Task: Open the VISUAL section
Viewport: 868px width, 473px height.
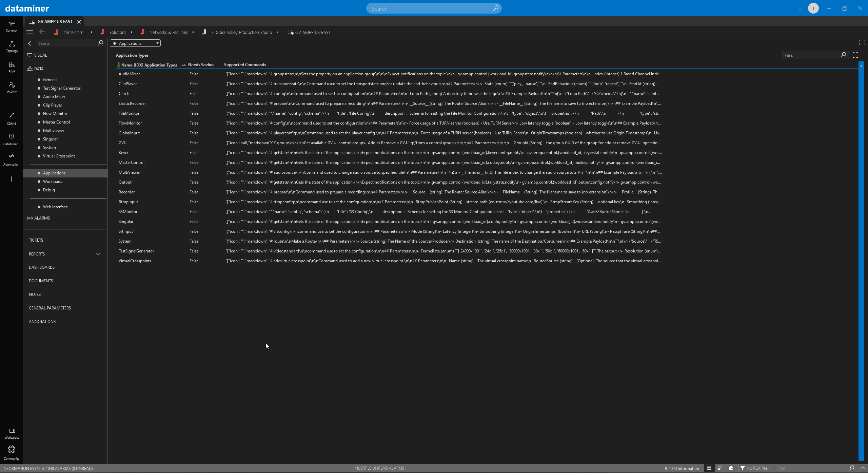Action: pyautogui.click(x=40, y=55)
